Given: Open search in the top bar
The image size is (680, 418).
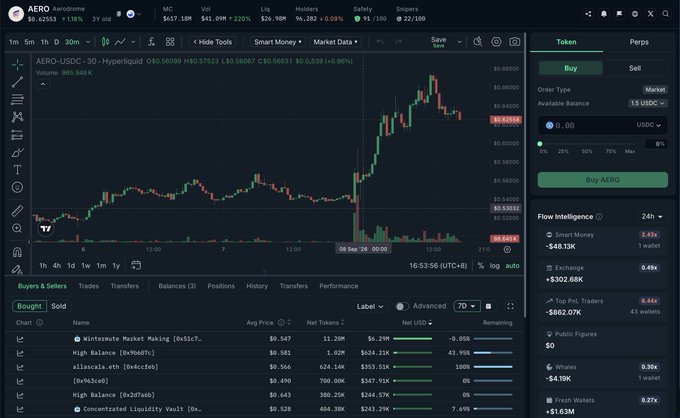Looking at the screenshot, I should coord(666,14).
